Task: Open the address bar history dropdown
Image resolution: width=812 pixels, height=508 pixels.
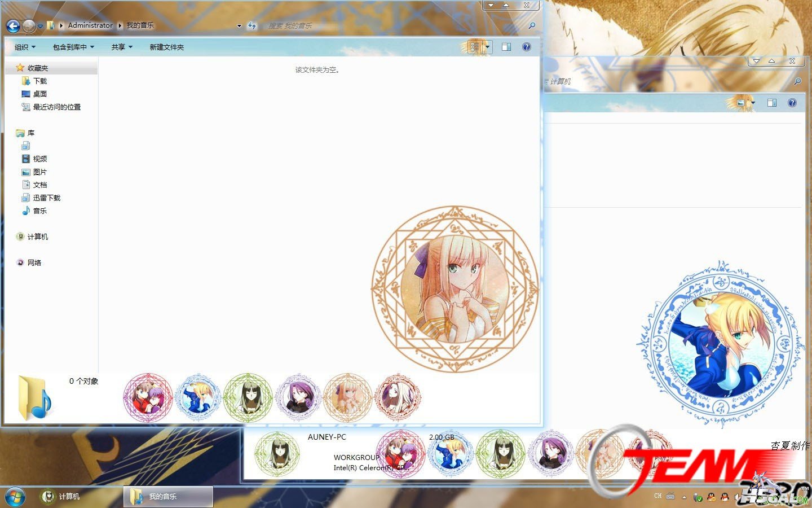Action: pyautogui.click(x=239, y=26)
